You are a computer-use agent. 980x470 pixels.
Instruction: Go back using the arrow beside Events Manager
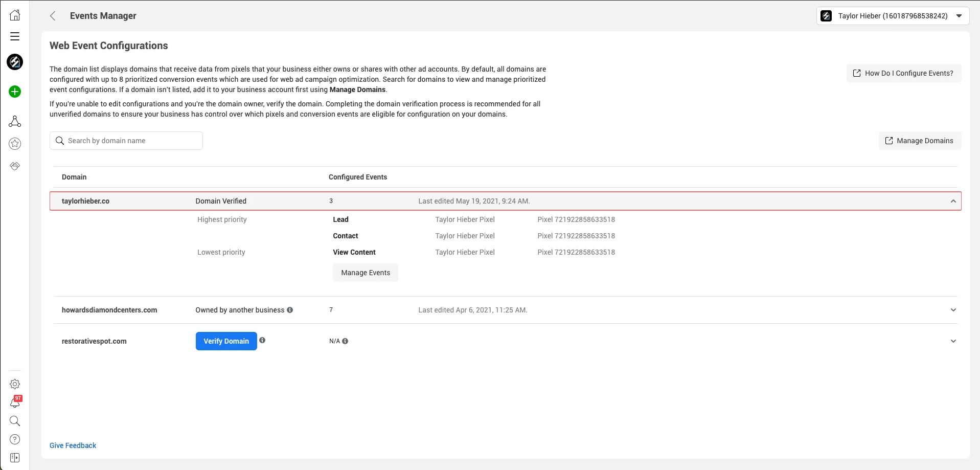[x=53, y=16]
